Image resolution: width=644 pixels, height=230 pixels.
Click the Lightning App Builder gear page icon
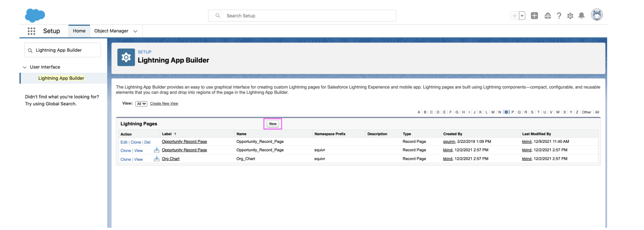(126, 57)
